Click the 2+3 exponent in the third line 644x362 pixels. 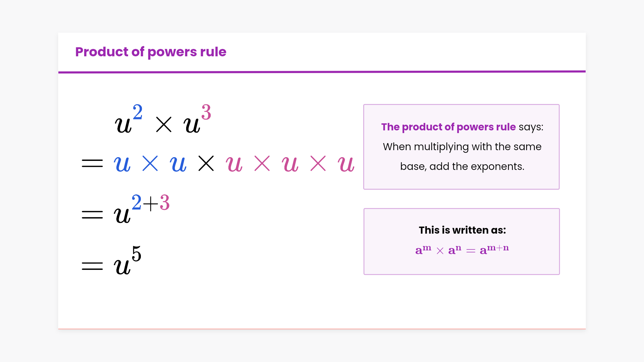(151, 202)
